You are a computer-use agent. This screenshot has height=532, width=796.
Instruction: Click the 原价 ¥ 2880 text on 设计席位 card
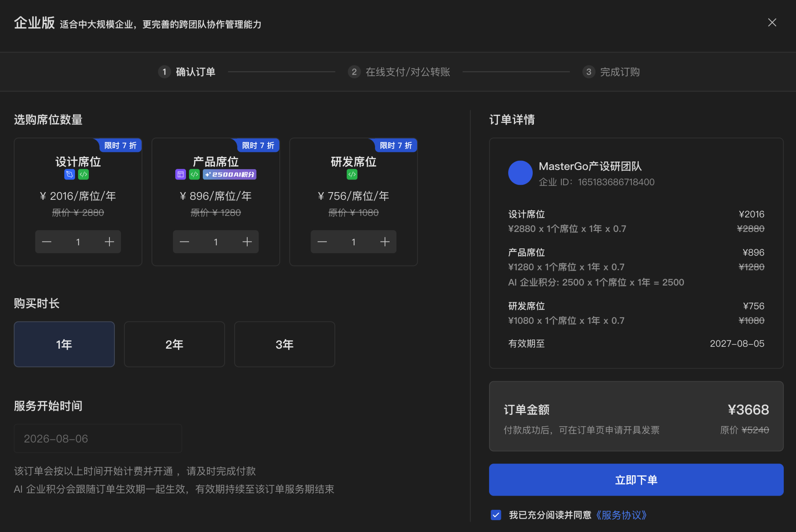(78, 213)
